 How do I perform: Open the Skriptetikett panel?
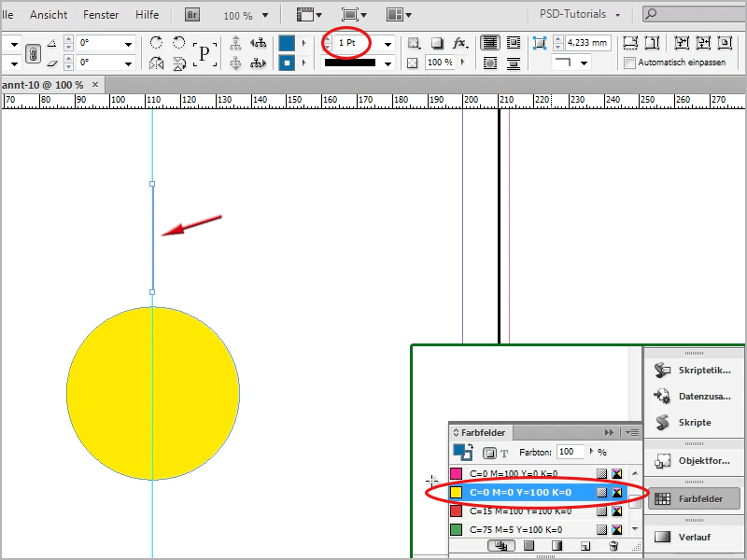(x=694, y=370)
